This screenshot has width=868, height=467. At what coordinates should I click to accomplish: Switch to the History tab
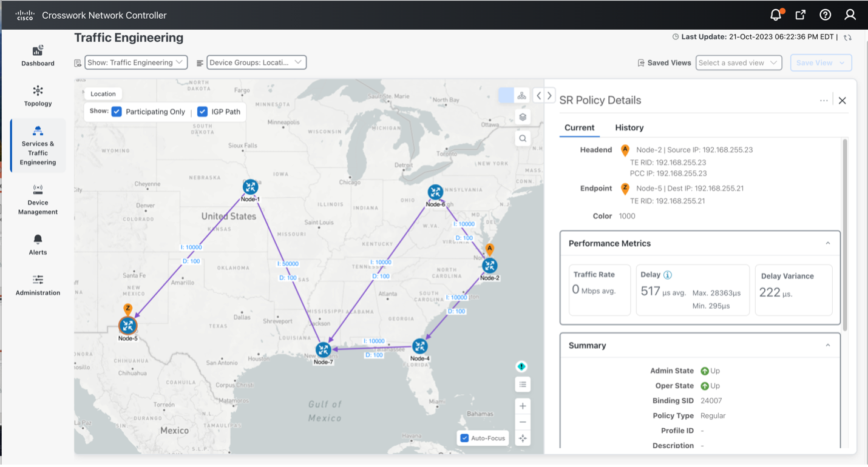click(629, 127)
